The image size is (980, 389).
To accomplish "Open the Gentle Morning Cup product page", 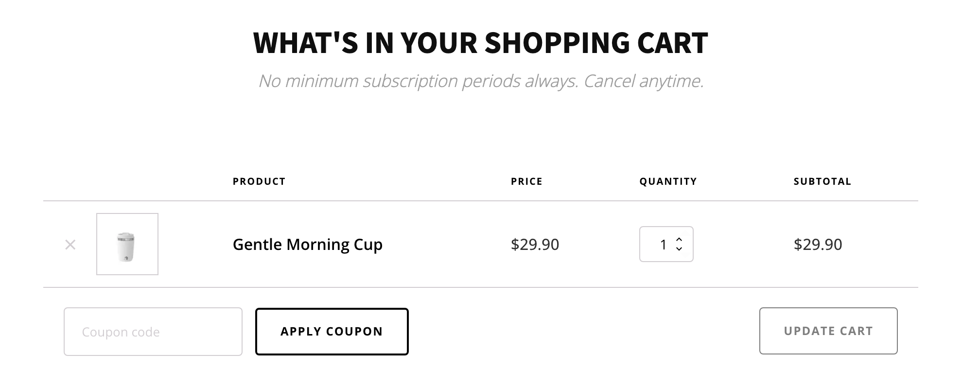I will [307, 245].
